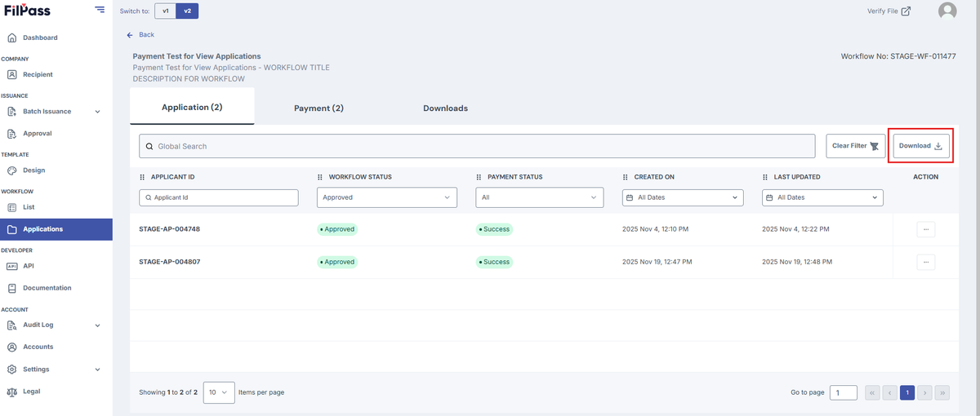Image resolution: width=980 pixels, height=416 pixels.
Task: Click Approved badge for STAGE-AP-004807
Action: 337,262
